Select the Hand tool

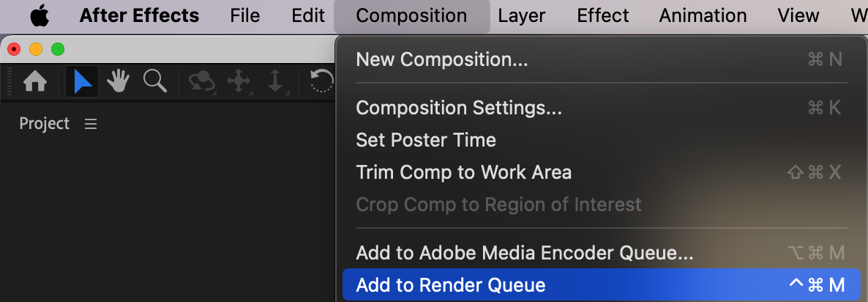pos(119,81)
